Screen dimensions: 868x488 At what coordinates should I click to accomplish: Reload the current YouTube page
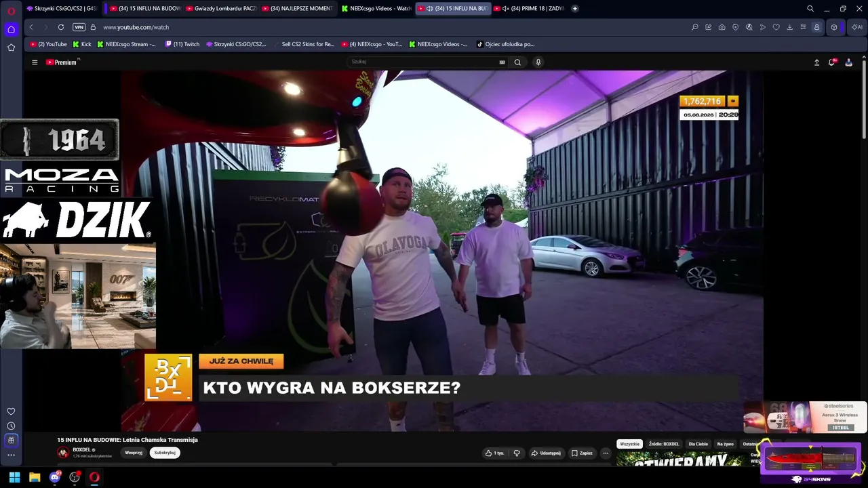[x=61, y=27]
